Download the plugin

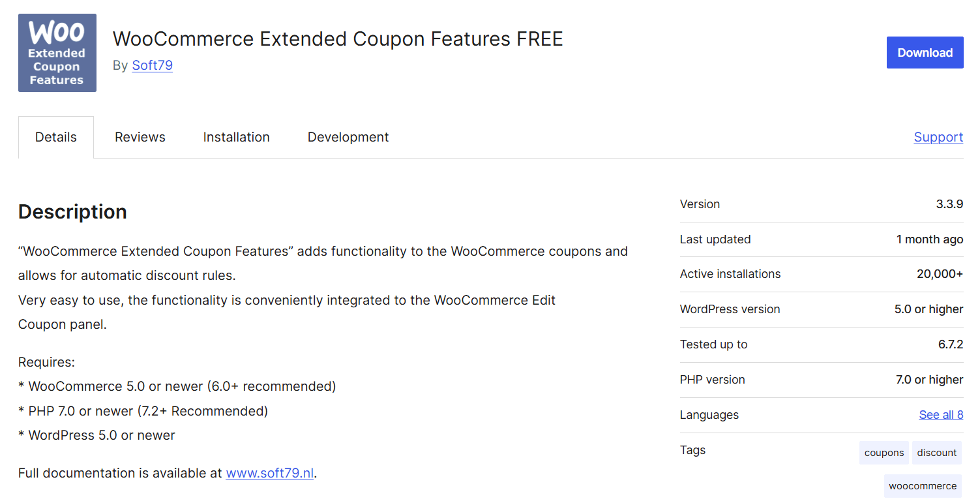(x=925, y=52)
